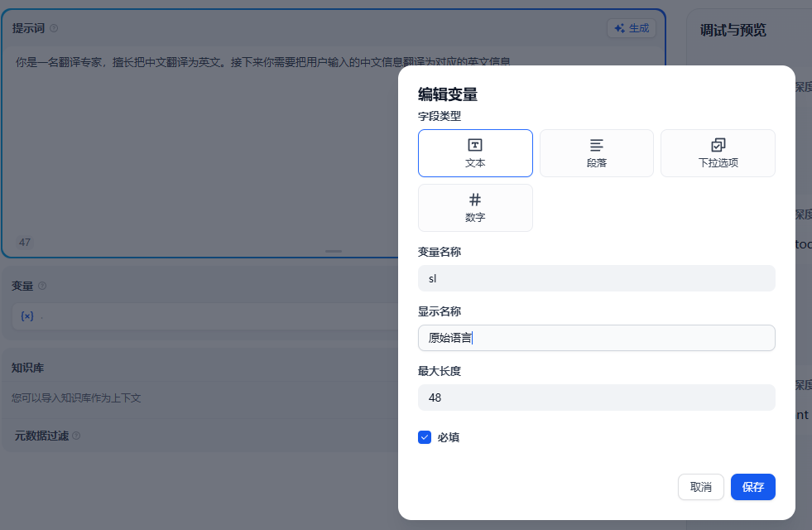Click inside the prompt text editor
This screenshot has height=530, width=812.
(199, 141)
